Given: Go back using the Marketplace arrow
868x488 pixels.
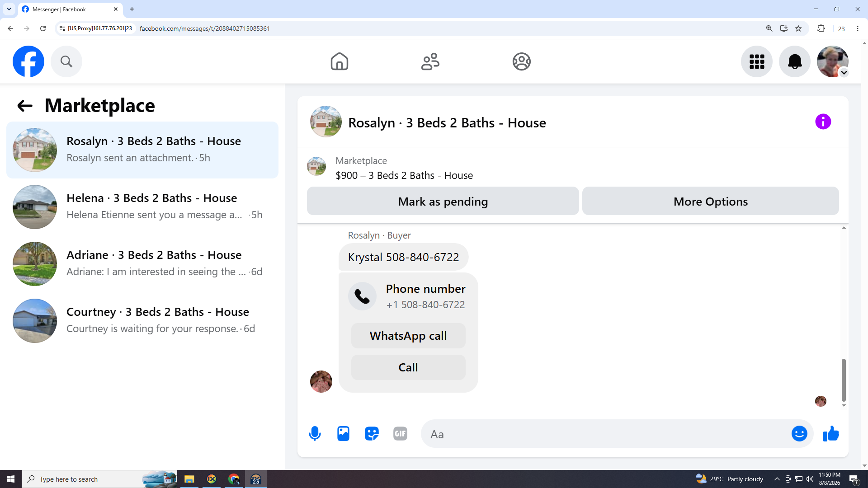Looking at the screenshot, I should [x=25, y=106].
